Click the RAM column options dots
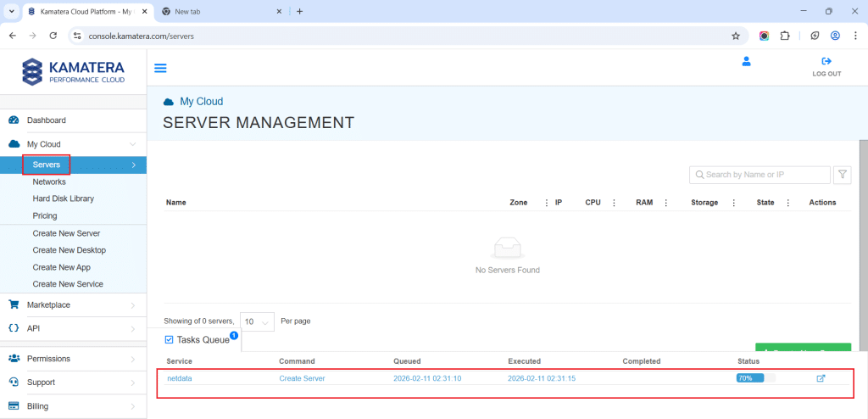868x419 pixels. click(x=666, y=203)
